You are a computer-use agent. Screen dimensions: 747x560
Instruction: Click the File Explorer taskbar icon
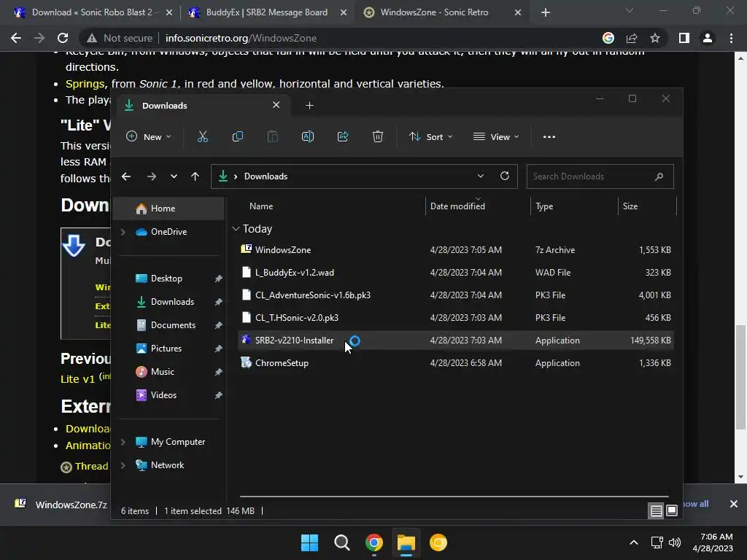click(x=406, y=542)
